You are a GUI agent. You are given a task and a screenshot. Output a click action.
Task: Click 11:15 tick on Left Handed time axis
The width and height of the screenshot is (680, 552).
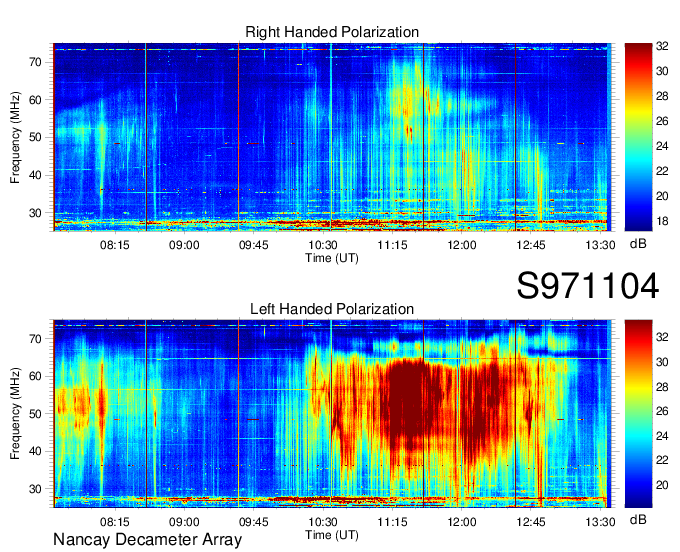[x=392, y=522]
